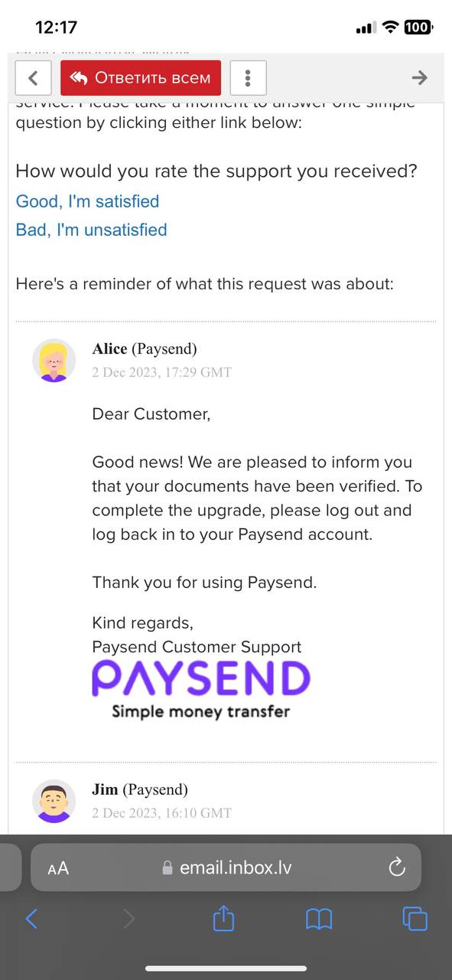The image size is (452, 980).
Task: Tap Safari back navigation chevron
Action: pos(31,919)
